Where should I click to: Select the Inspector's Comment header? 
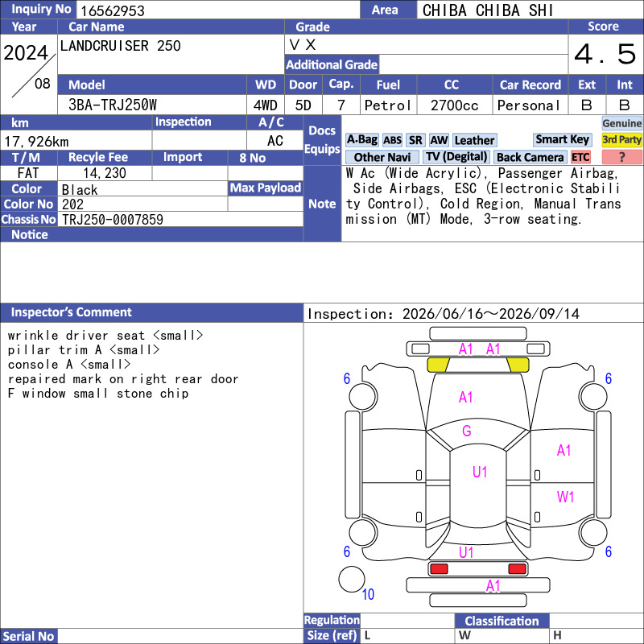[x=151, y=312]
